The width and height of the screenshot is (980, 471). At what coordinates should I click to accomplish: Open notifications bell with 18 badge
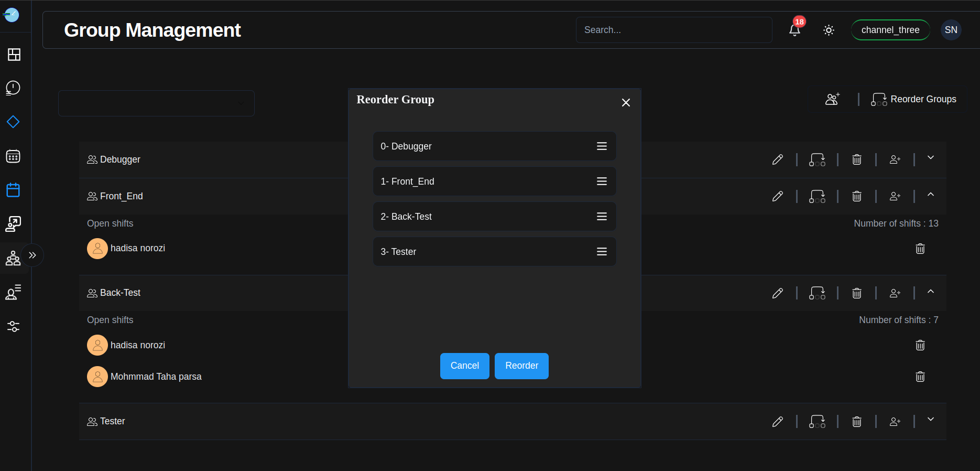tap(794, 29)
